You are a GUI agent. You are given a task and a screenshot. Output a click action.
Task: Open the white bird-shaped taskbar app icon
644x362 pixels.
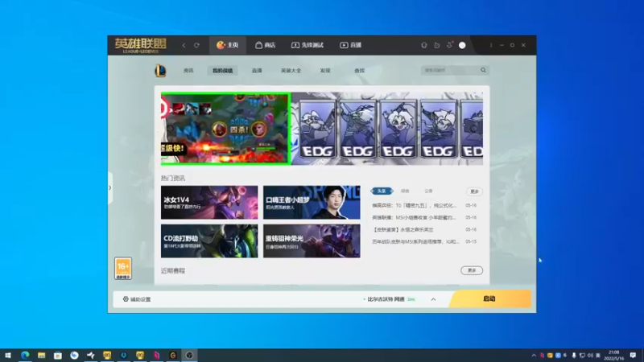pos(91,355)
